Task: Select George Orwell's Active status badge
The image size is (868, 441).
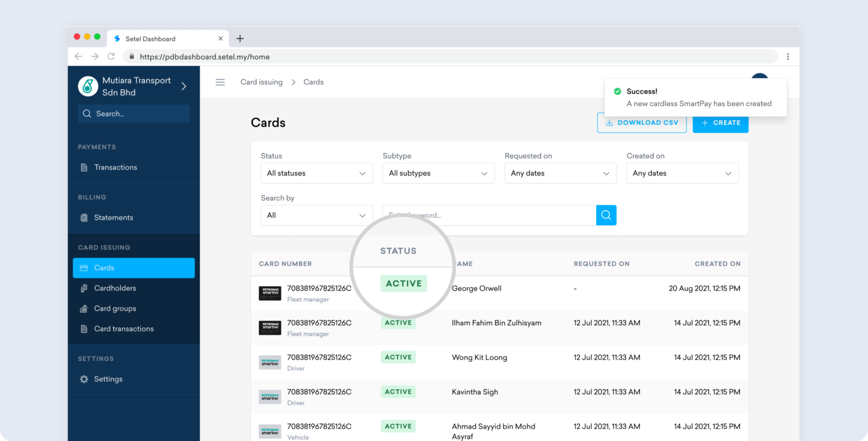Action: tap(403, 283)
